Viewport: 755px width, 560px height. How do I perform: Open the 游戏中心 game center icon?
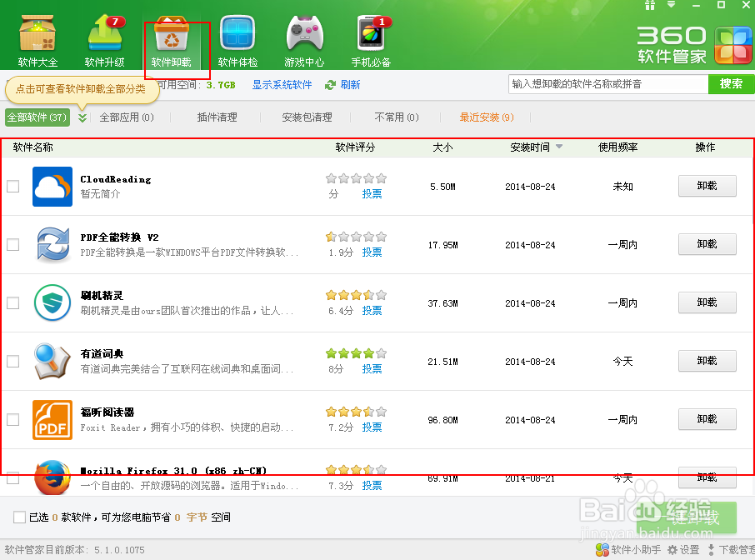click(x=303, y=33)
